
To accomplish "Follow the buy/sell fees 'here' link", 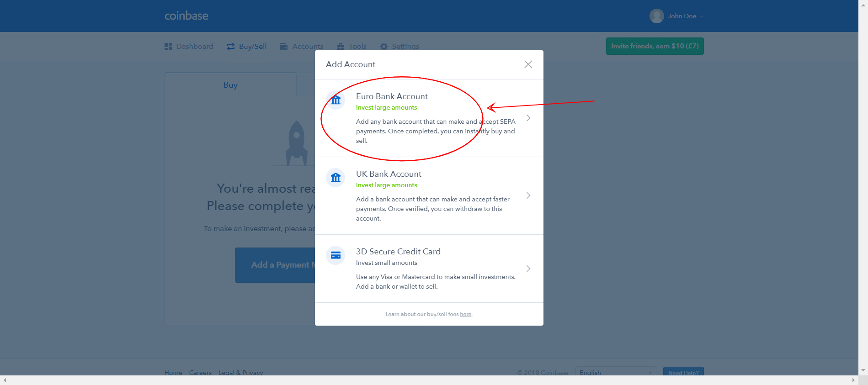I will pyautogui.click(x=465, y=314).
